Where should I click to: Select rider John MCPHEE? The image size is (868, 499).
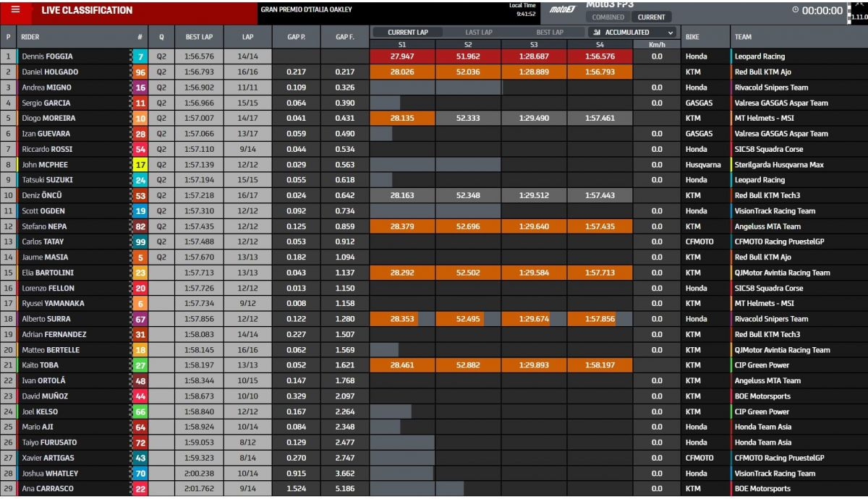coord(46,165)
